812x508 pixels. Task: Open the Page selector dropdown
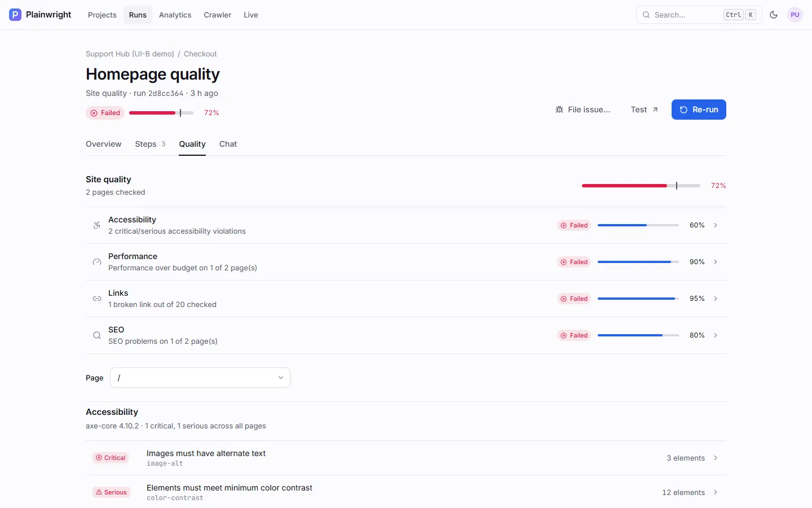(200, 378)
